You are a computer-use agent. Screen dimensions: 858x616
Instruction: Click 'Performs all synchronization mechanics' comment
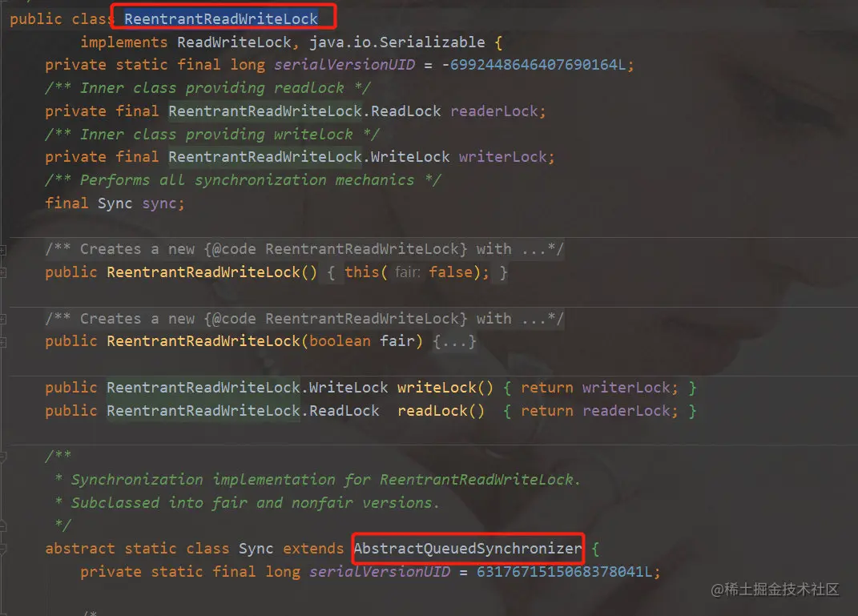pyautogui.click(x=243, y=180)
